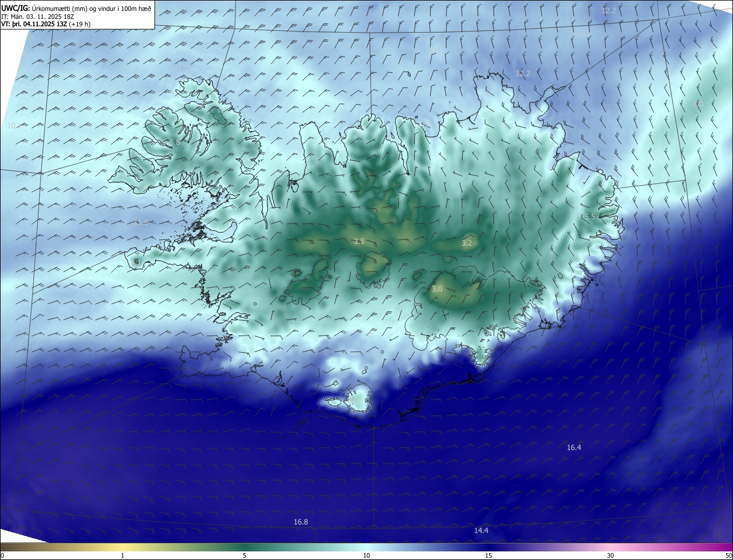Click the 15 tick on the color scale
Viewport: 733px width, 560px height.
point(488,555)
